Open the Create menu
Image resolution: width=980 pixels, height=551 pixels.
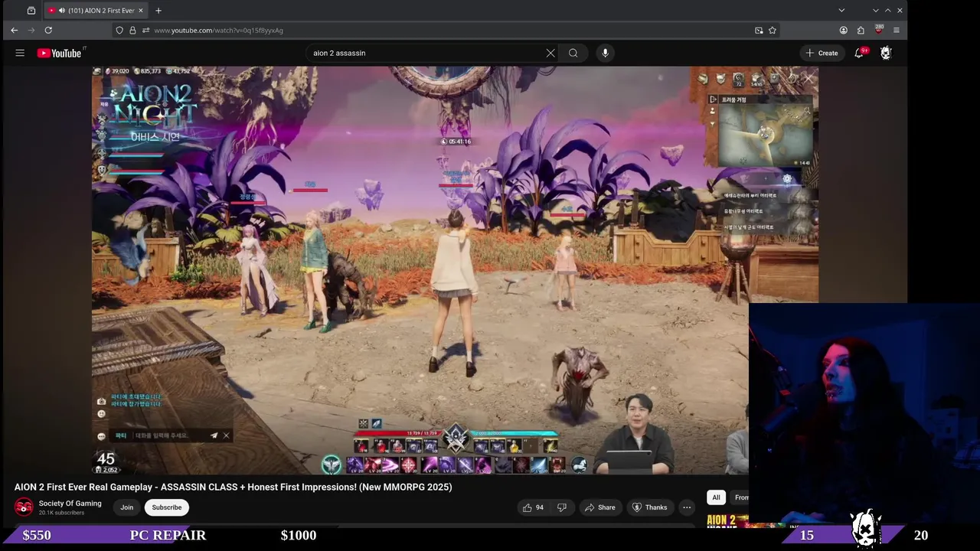click(822, 53)
